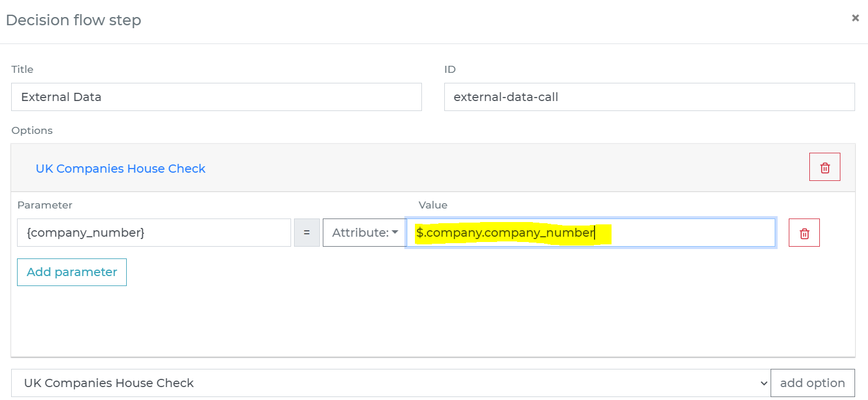This screenshot has height=400, width=868.
Task: Click the Title label
Action: [22, 69]
